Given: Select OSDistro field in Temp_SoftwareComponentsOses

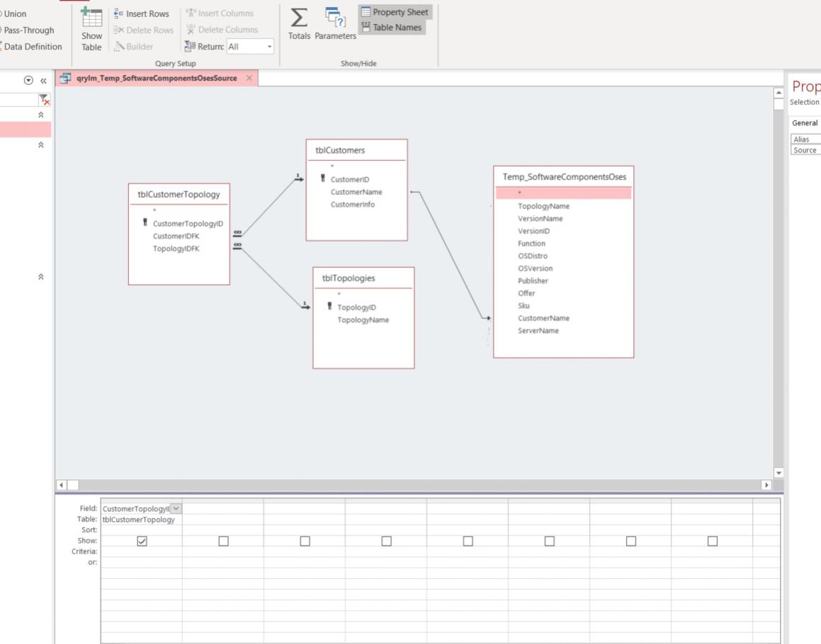Looking at the screenshot, I should tap(533, 256).
